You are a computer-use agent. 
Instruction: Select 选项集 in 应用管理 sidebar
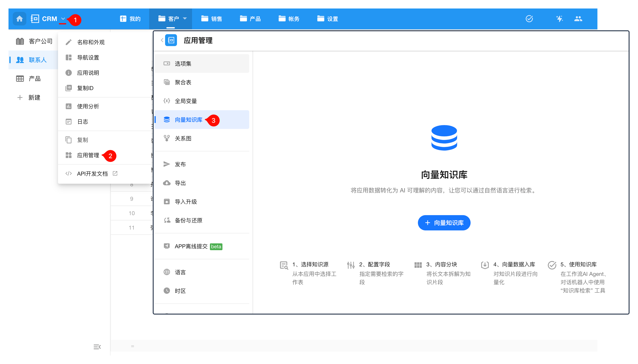[183, 64]
